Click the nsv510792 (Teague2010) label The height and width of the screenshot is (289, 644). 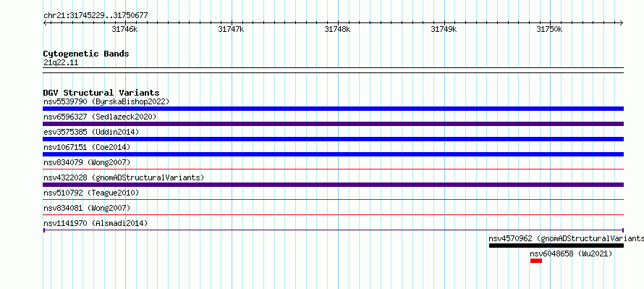91,193
